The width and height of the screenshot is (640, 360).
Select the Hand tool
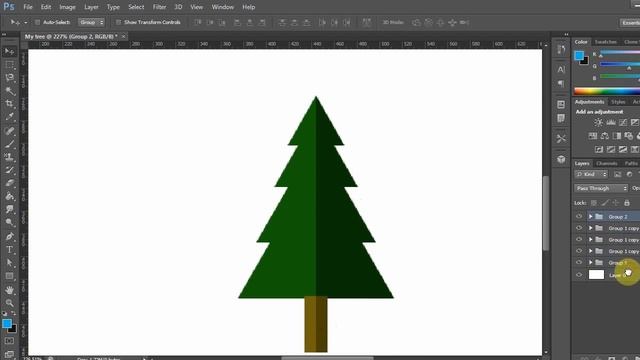point(9,290)
